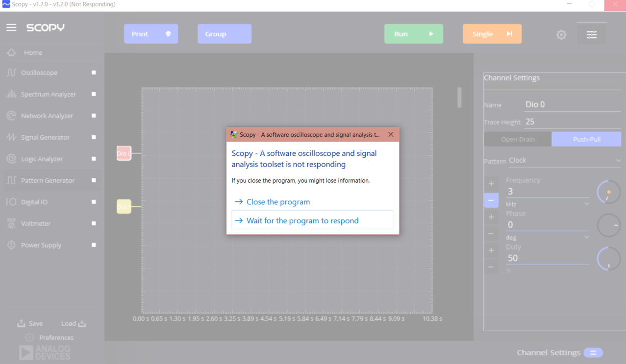Screen dimensions: 626x364
Task: Toggle the Power Supply run checkbox
Action: click(94, 245)
